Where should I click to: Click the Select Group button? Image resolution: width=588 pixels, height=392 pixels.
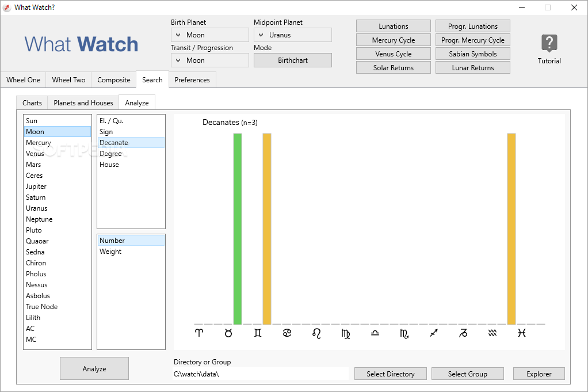click(468, 374)
